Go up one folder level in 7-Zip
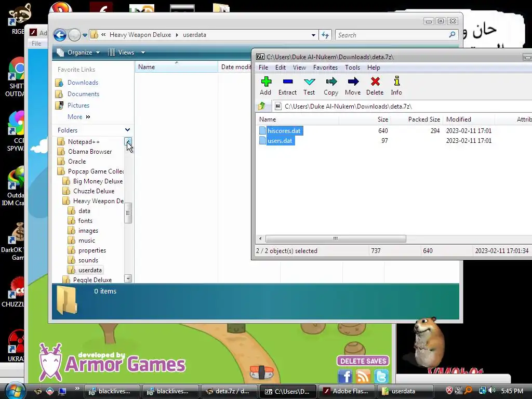The image size is (532, 399). tap(262, 106)
